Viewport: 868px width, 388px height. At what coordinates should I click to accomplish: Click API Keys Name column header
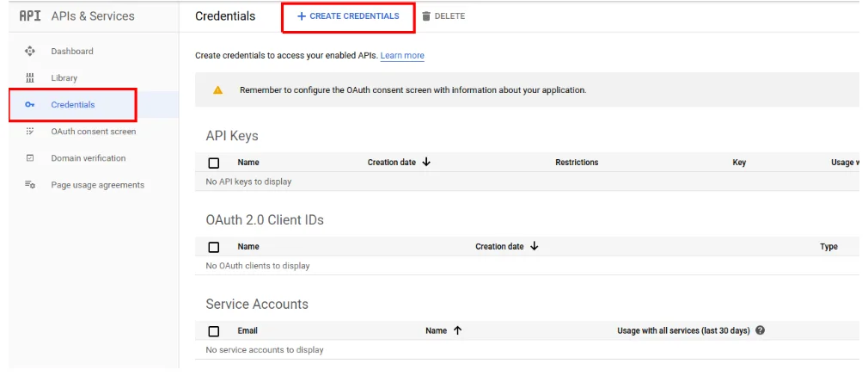coord(248,163)
